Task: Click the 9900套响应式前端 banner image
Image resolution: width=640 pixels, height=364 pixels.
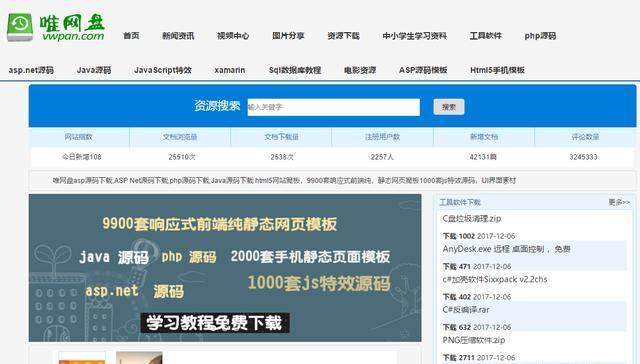Action: [x=225, y=268]
